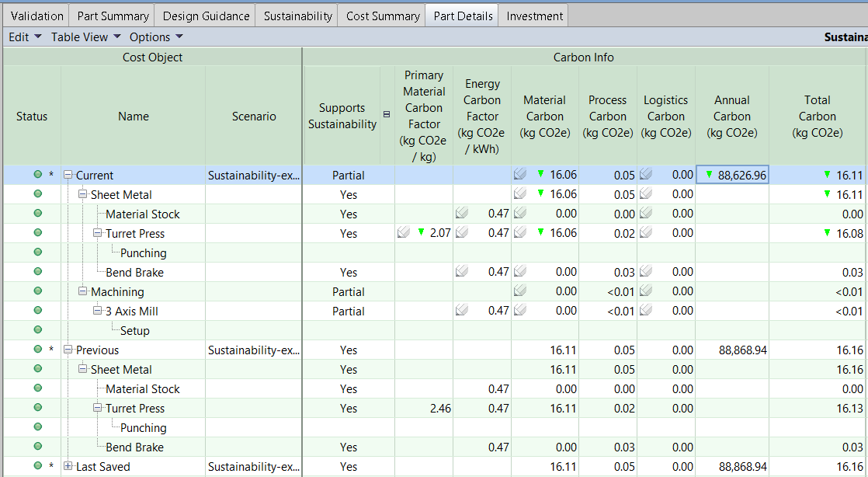Click the Status column header
The image size is (868, 477).
(32, 117)
